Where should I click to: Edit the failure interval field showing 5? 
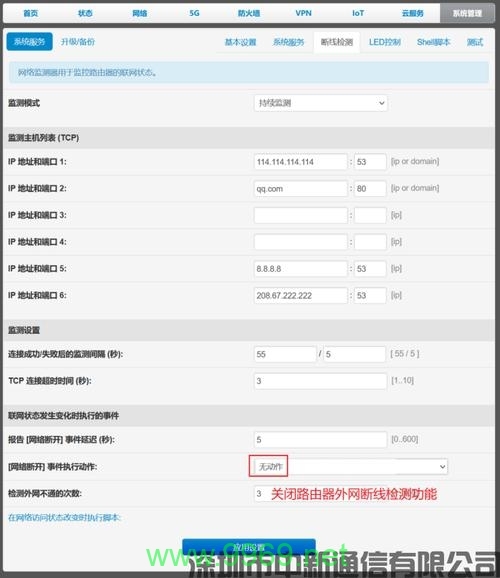click(x=355, y=354)
